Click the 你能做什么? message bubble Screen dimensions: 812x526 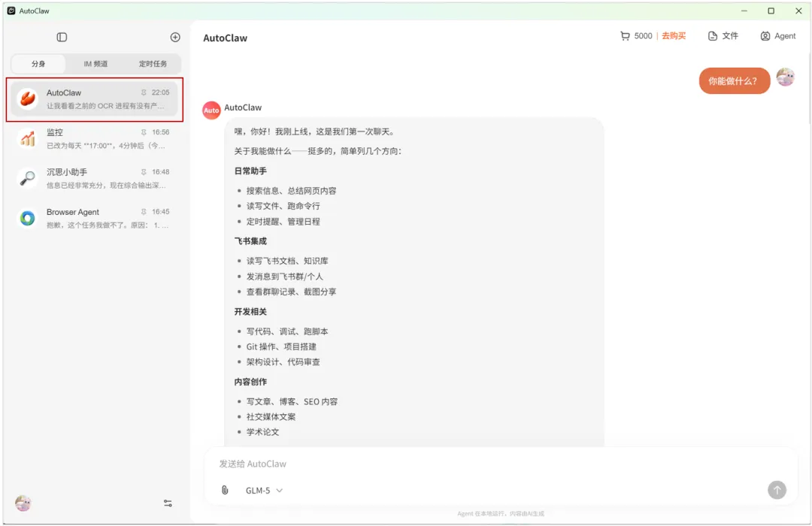(735, 80)
